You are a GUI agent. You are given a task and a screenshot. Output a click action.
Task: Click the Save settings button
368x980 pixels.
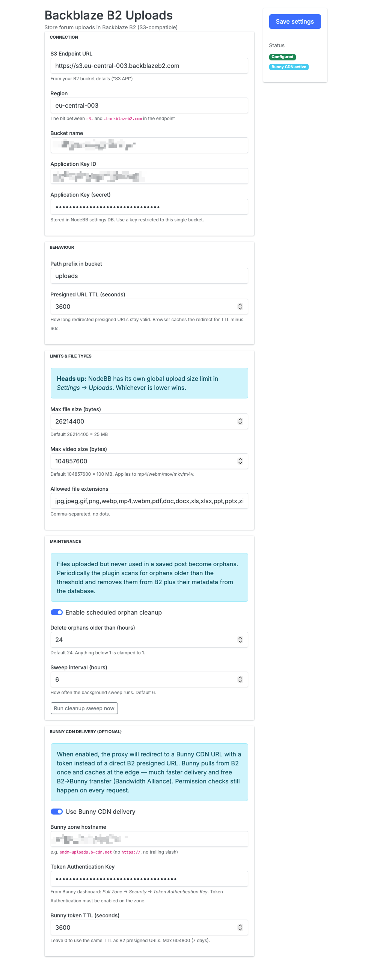click(294, 22)
